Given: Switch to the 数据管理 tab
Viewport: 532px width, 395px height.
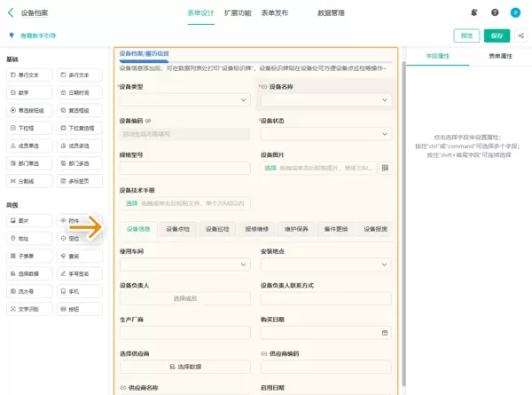Looking at the screenshot, I should pos(330,13).
